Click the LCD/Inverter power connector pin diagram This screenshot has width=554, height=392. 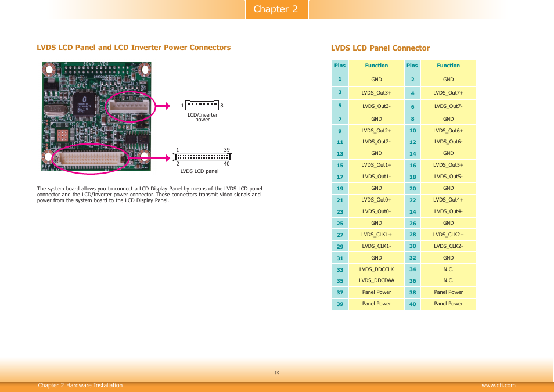(x=202, y=105)
